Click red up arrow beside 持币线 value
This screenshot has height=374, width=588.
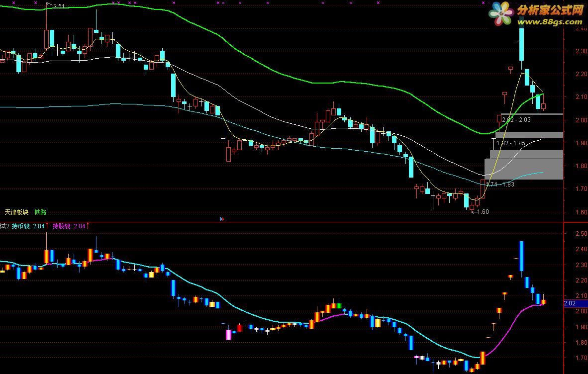(x=47, y=226)
